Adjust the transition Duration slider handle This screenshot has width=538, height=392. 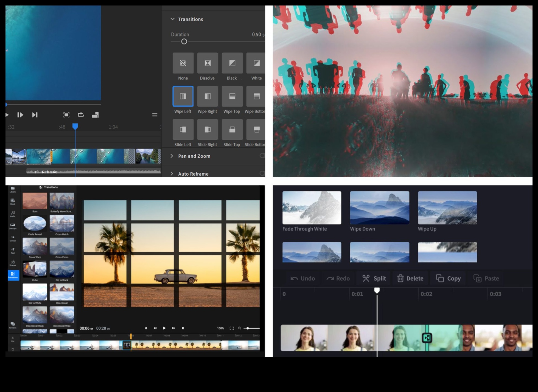(184, 42)
